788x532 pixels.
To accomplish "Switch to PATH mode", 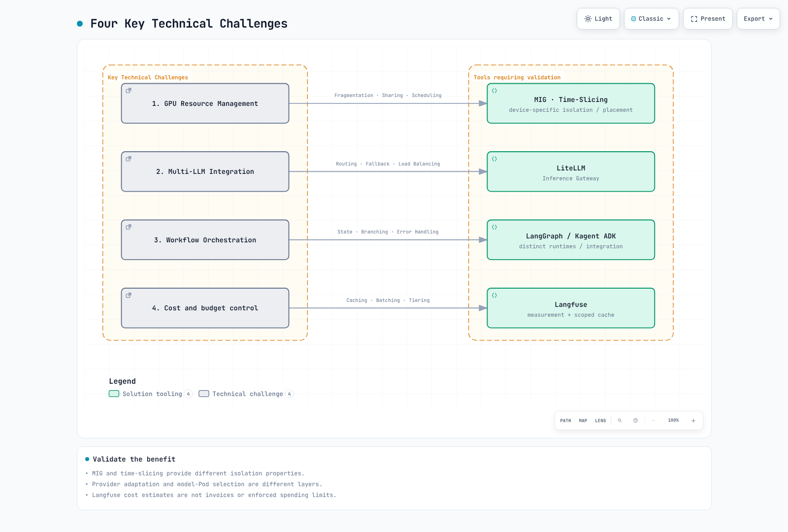I will 565,421.
